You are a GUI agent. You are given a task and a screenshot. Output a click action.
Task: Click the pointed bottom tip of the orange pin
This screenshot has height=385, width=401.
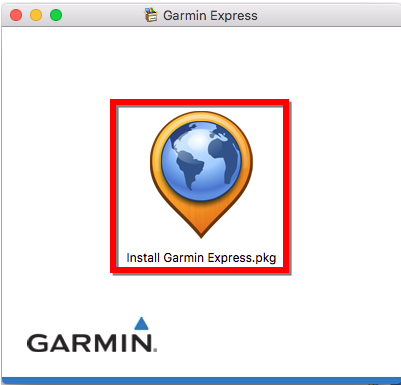point(201,233)
